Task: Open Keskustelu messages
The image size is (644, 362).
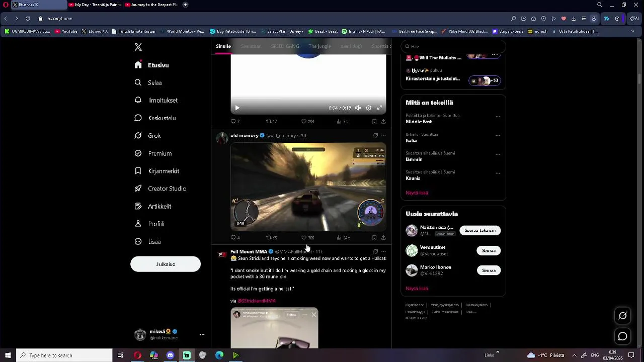Action: coord(155,118)
